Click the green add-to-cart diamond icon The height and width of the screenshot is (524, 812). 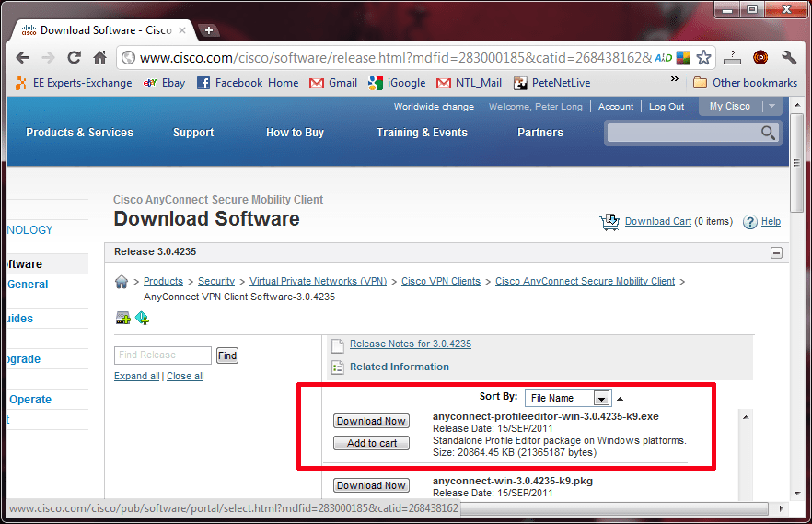[142, 318]
